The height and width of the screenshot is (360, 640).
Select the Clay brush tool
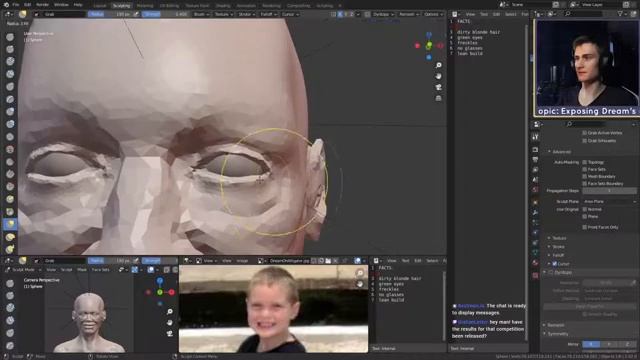point(10,62)
